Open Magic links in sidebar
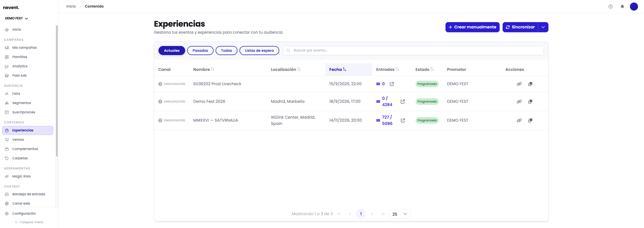 point(28,176)
